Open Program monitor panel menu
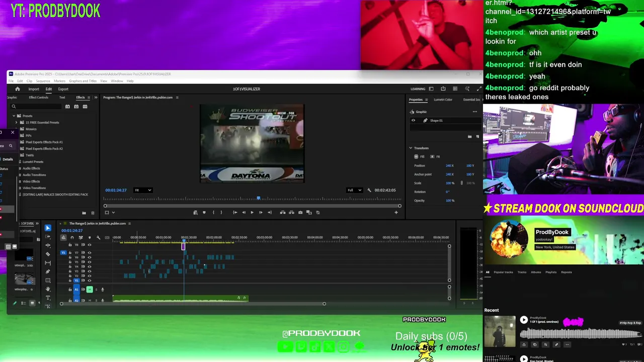 point(177,98)
